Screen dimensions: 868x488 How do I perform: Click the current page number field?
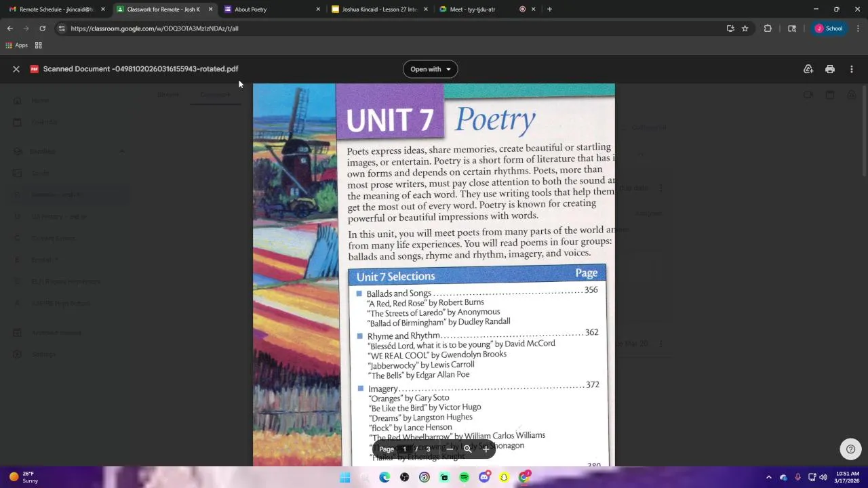405,449
